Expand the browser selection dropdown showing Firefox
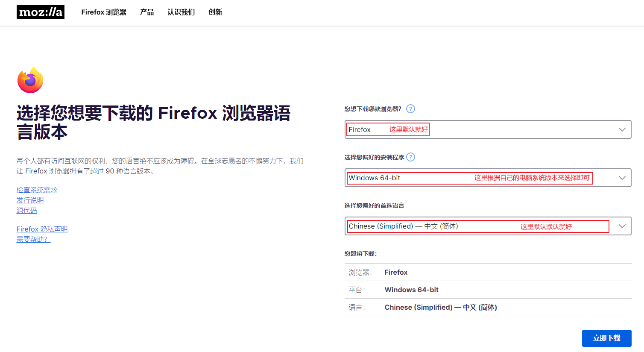644x352 pixels. point(488,129)
